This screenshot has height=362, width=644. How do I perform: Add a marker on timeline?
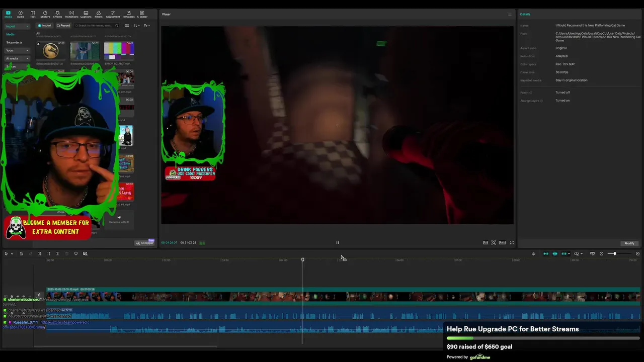pyautogui.click(x=76, y=254)
